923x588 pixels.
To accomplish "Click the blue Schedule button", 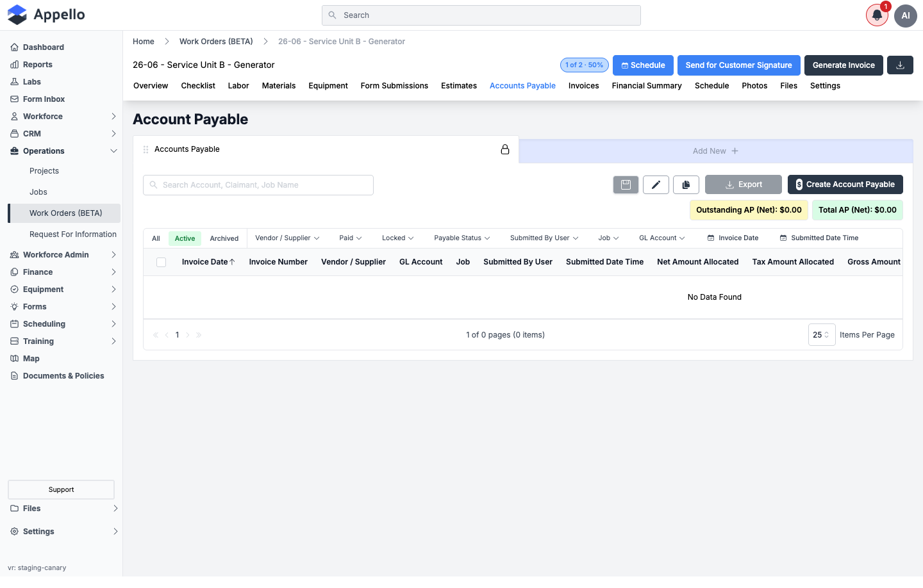I will (643, 65).
